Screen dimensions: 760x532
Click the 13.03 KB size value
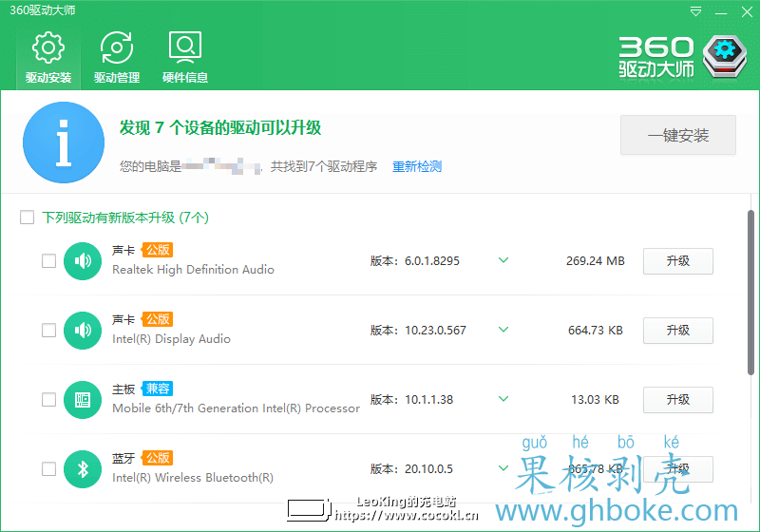point(596,400)
